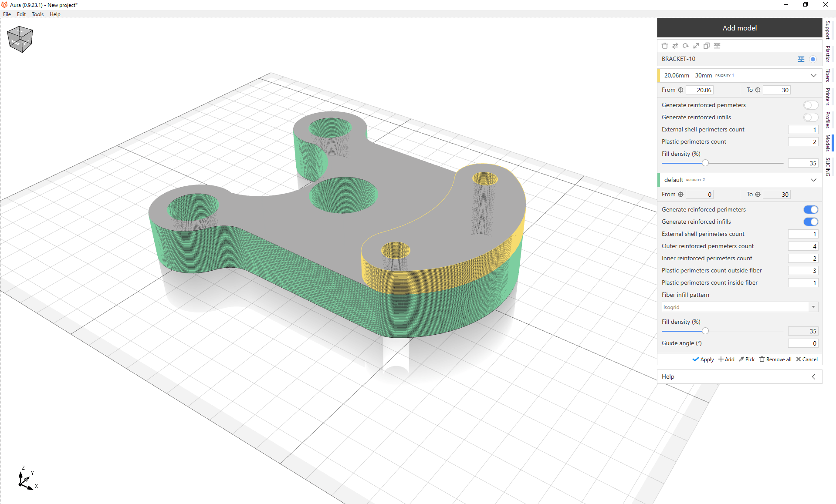Click fill density value 35 in 20.06mm section
Viewport: 836px width, 504px height.
point(803,163)
